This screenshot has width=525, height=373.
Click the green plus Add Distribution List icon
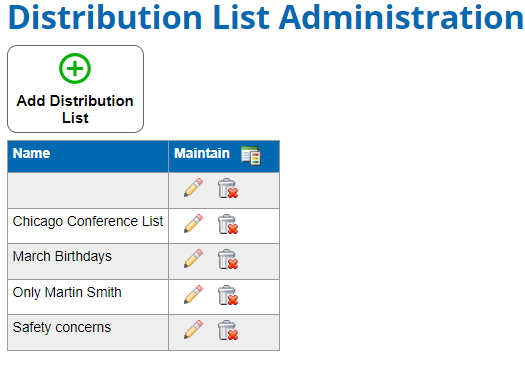[75, 68]
